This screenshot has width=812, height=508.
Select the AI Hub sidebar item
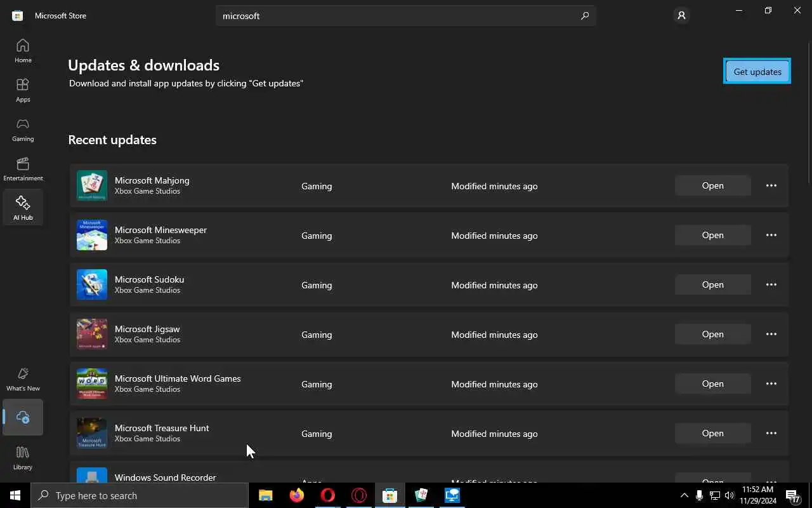(23, 208)
